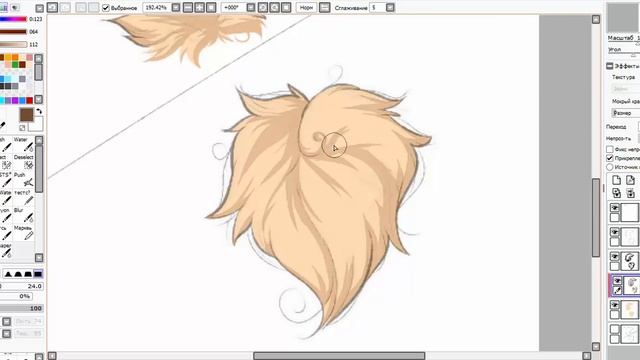
Task: Click the brown foreground color swatch
Action: [27, 115]
